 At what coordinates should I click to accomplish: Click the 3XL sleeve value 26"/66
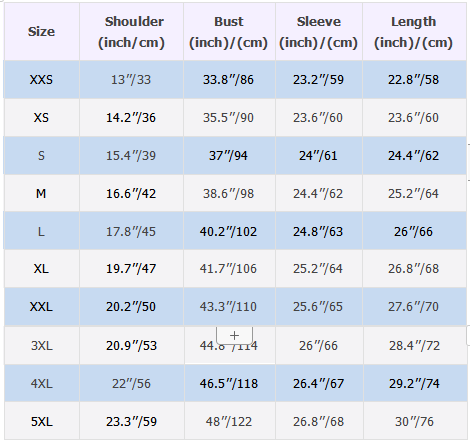pyautogui.click(x=319, y=345)
